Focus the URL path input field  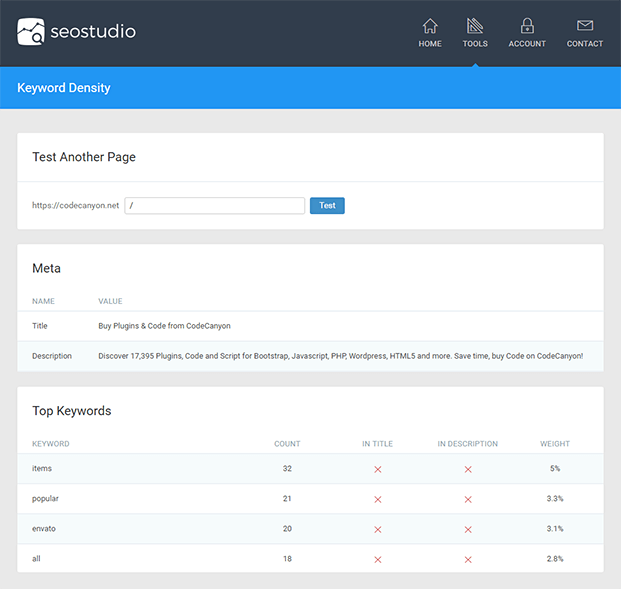[x=215, y=206]
